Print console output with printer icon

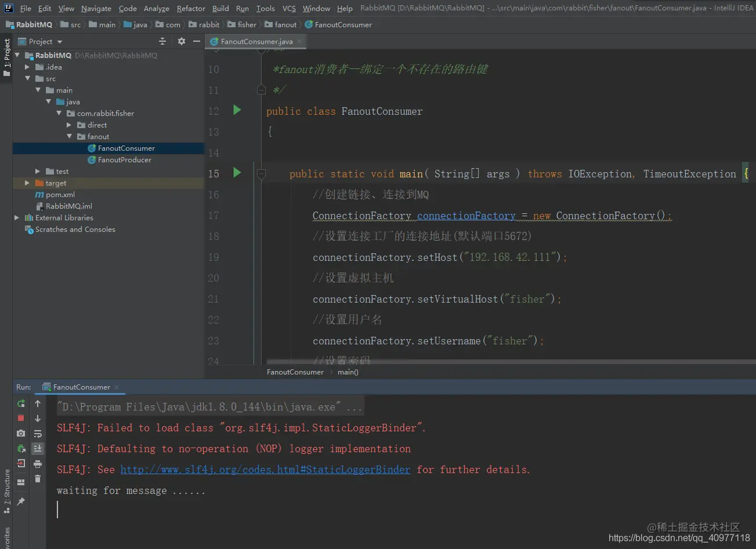pyautogui.click(x=38, y=463)
